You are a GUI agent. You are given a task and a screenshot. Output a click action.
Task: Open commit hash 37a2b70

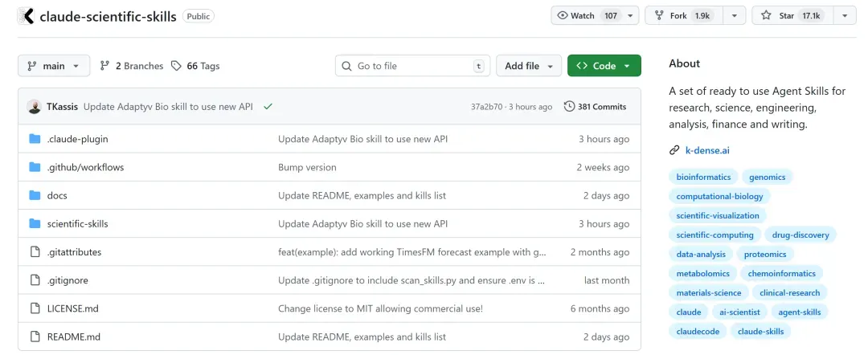[x=486, y=107]
